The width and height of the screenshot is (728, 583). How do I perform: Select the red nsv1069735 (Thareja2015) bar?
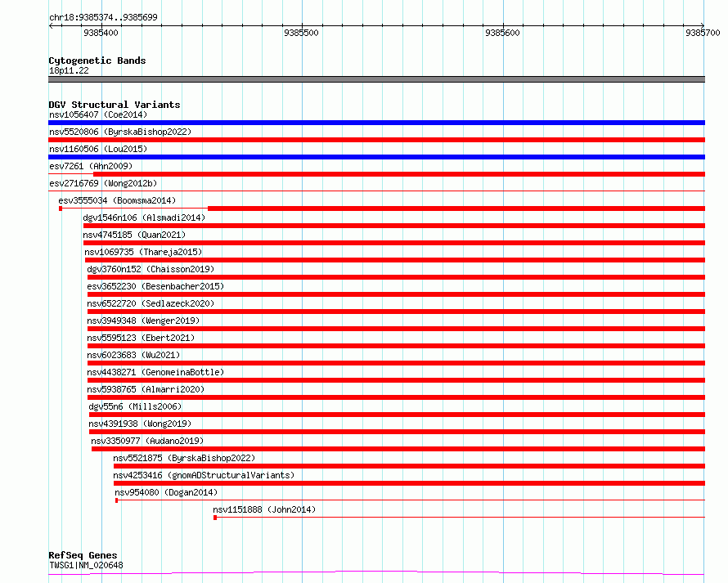[394, 260]
